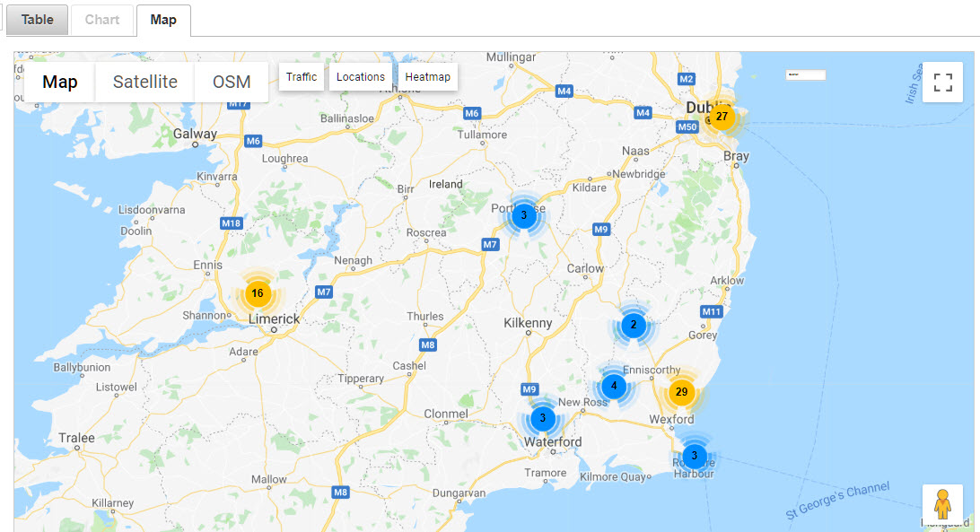Click the 3 cluster above Waterford
Screen dimensions: 980x532
[x=542, y=418]
